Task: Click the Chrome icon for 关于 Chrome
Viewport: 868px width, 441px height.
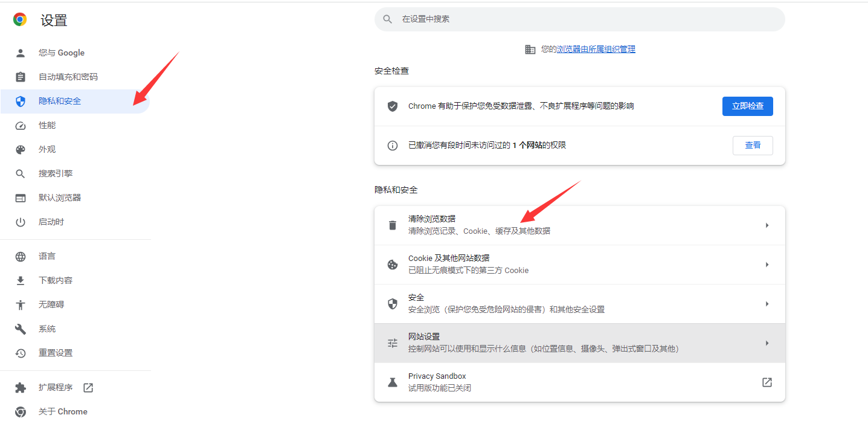Action: pyautogui.click(x=21, y=411)
